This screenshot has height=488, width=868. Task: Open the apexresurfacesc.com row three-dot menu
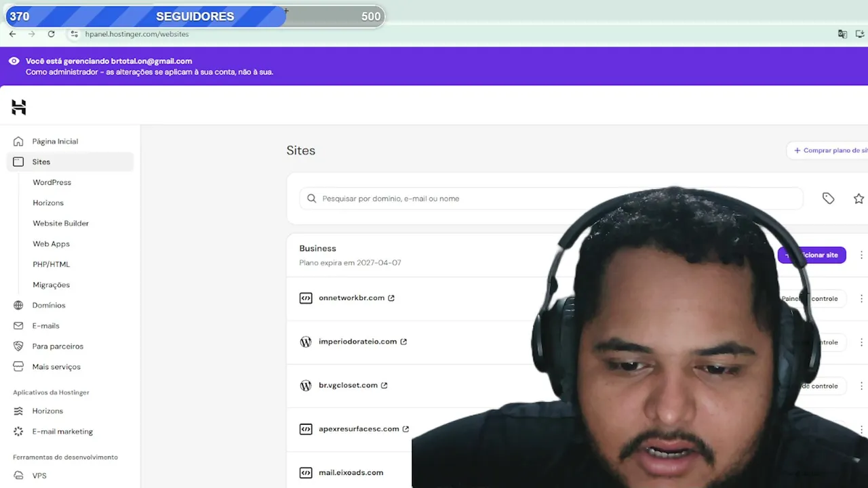tap(861, 430)
